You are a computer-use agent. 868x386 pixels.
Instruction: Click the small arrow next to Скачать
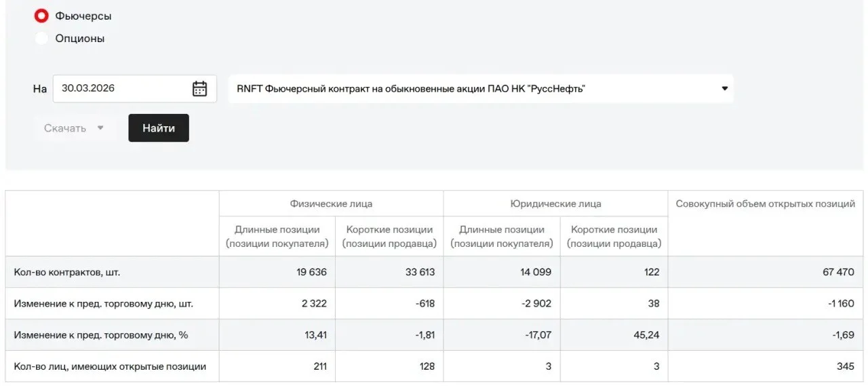tap(100, 128)
